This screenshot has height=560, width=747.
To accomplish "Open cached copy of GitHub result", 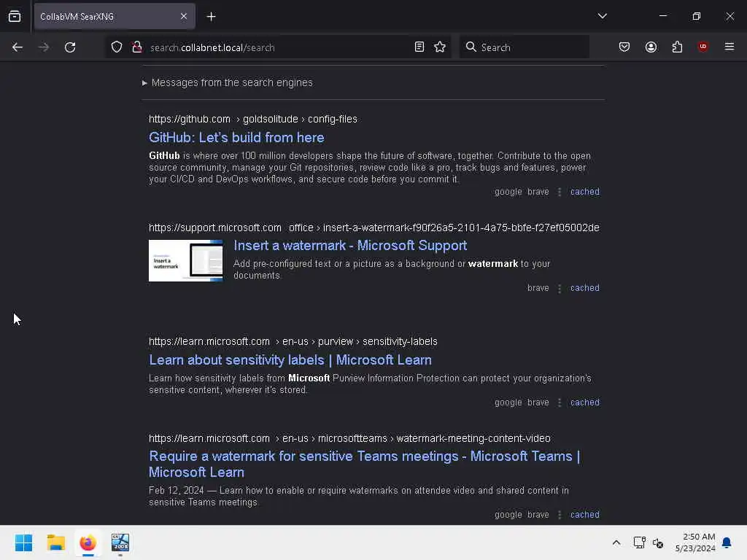I will coord(584,192).
